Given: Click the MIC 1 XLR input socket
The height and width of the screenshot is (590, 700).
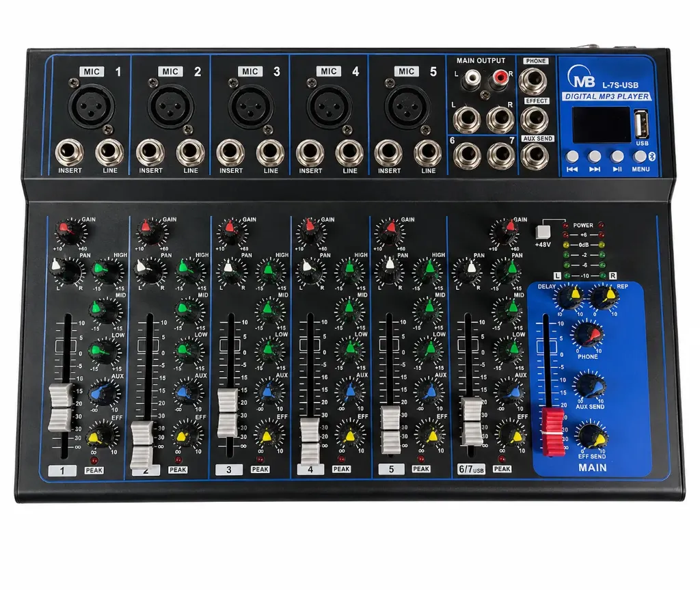Looking at the screenshot, I should [92, 106].
